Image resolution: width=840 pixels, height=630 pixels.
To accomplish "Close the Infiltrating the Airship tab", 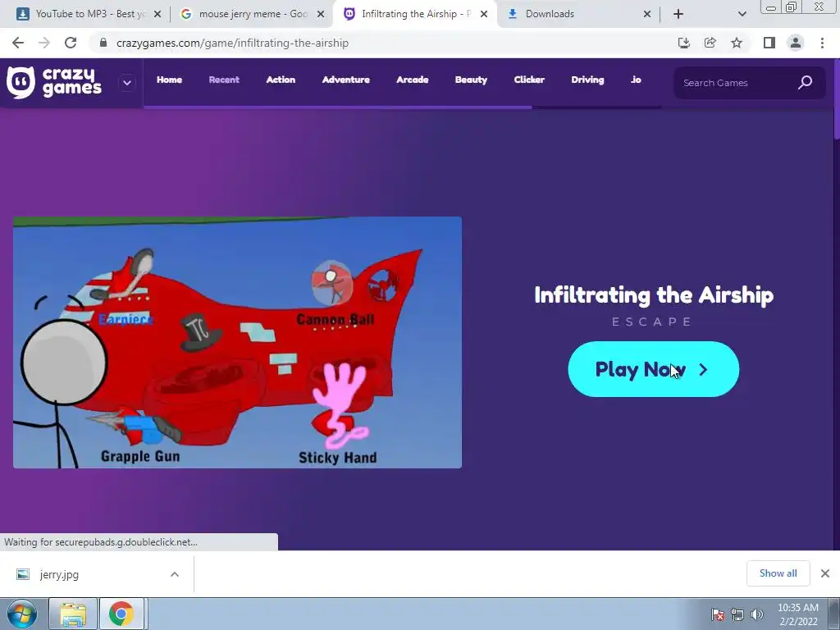I will pyautogui.click(x=484, y=14).
